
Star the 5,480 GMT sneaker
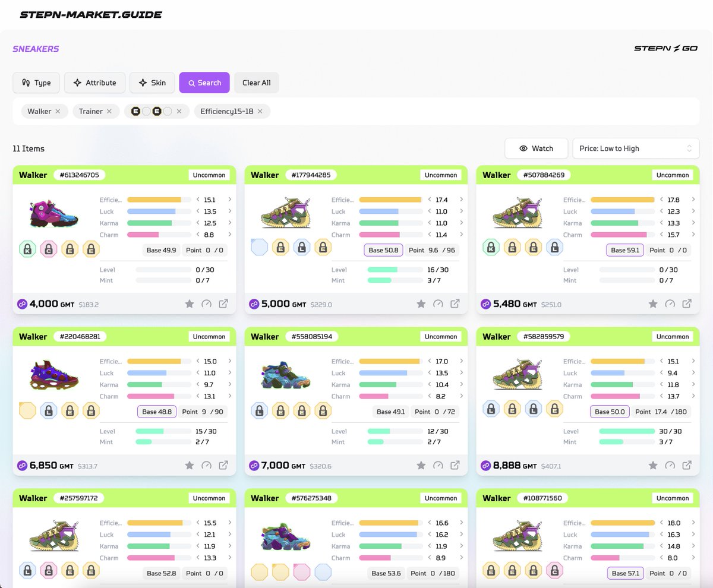click(653, 304)
